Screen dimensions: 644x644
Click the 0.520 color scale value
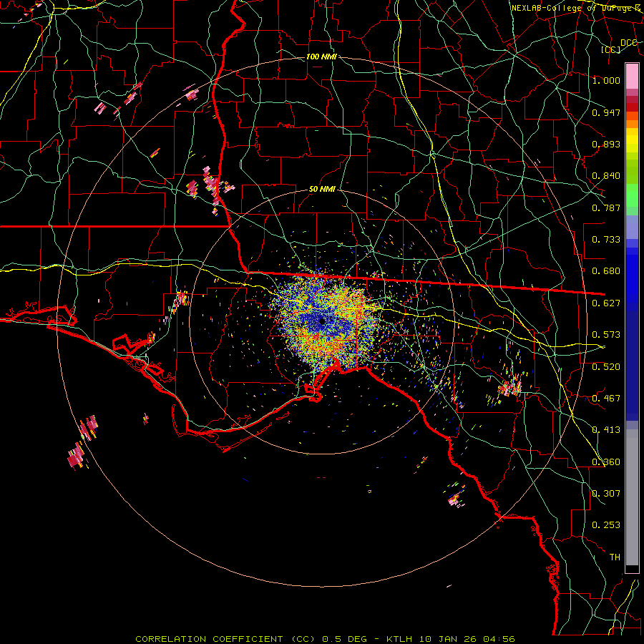(x=606, y=367)
